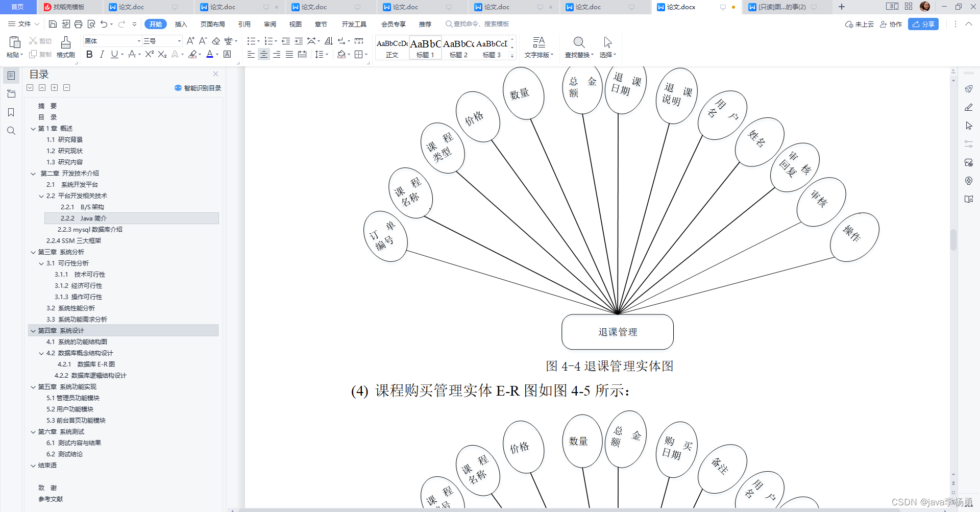Apply the 正文 style

pyautogui.click(x=392, y=47)
